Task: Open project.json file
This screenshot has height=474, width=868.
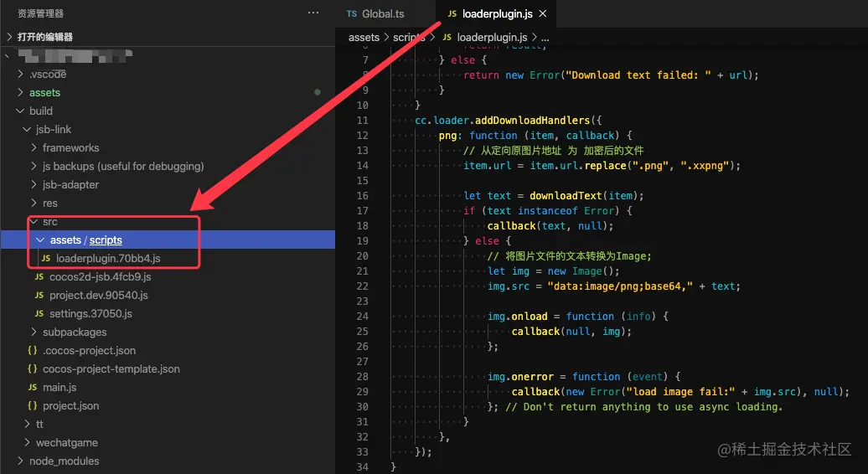Action: (x=71, y=406)
